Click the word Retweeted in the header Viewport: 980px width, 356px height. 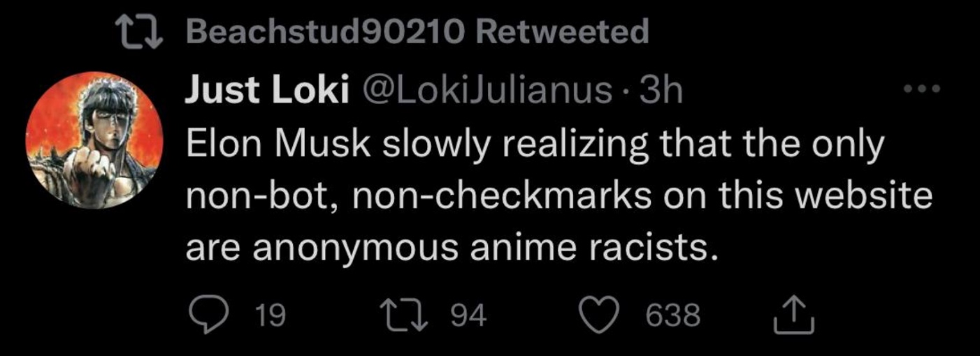566,32
